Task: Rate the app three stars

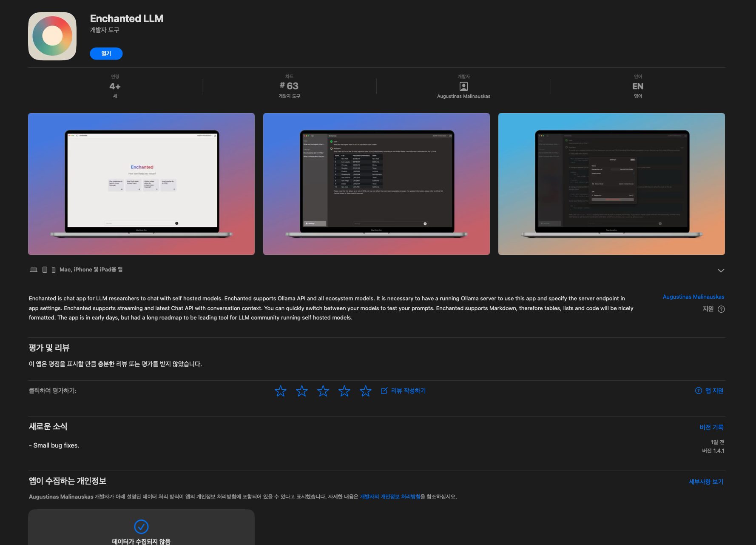Action: tap(323, 391)
